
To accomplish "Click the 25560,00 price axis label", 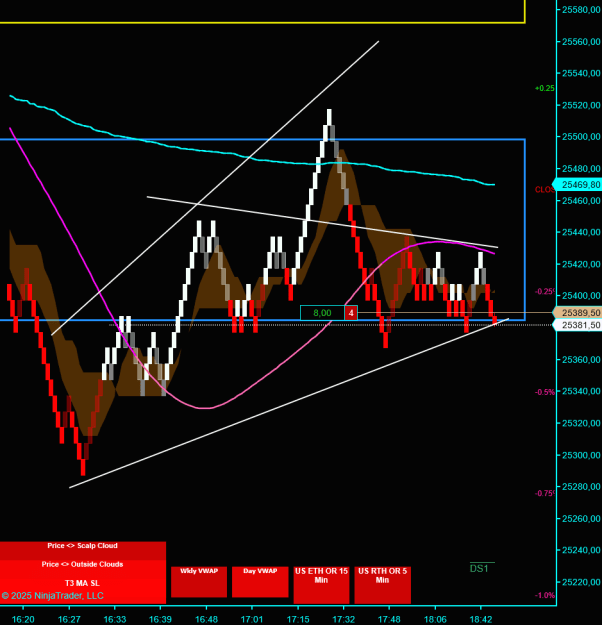I will tap(581, 41).
